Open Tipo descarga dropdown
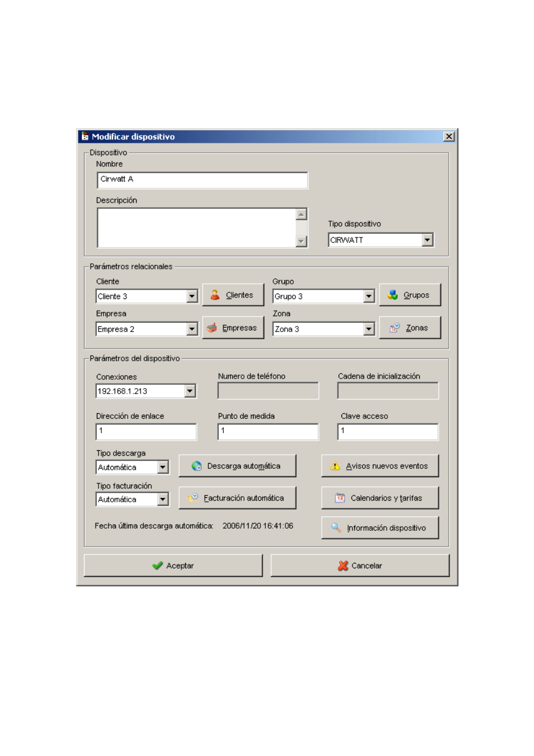Viewport: 534px width, 756px height. coord(163,467)
